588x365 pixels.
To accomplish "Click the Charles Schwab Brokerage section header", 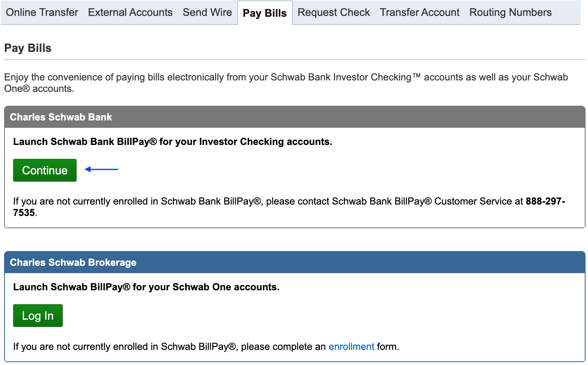I will coord(73,263).
